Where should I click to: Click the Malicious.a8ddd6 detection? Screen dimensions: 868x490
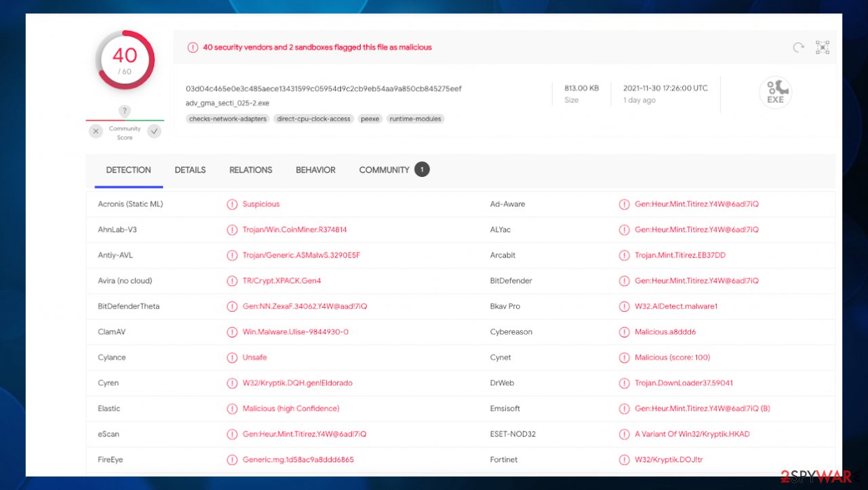coord(665,332)
